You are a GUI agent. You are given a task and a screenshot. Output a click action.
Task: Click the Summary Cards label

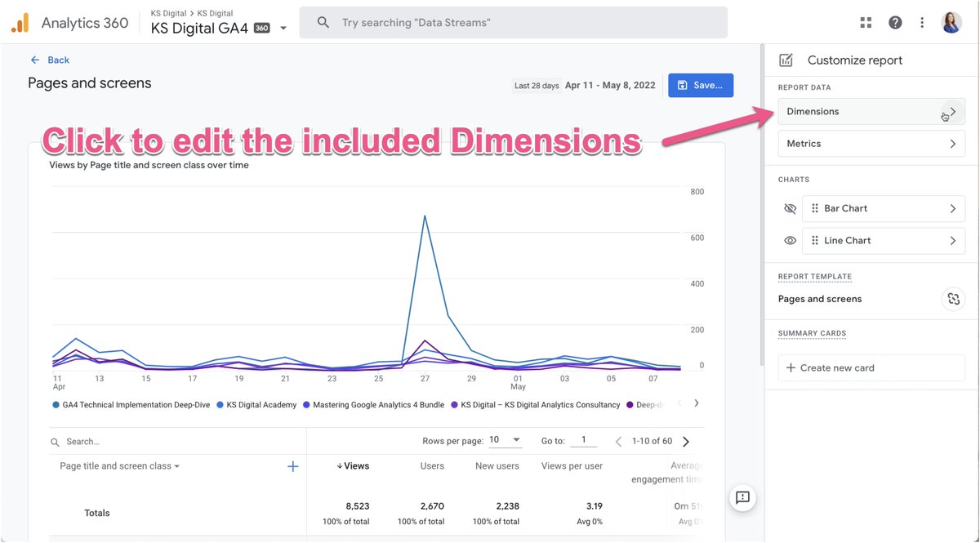click(x=812, y=334)
